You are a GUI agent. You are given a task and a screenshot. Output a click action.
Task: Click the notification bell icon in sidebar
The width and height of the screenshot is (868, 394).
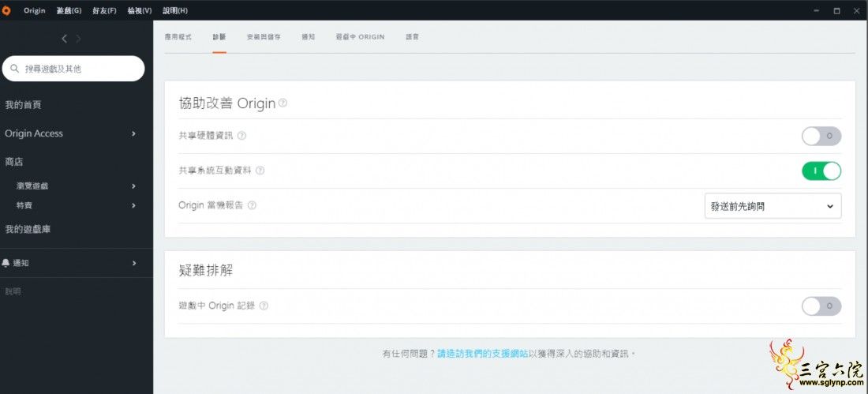coord(6,263)
